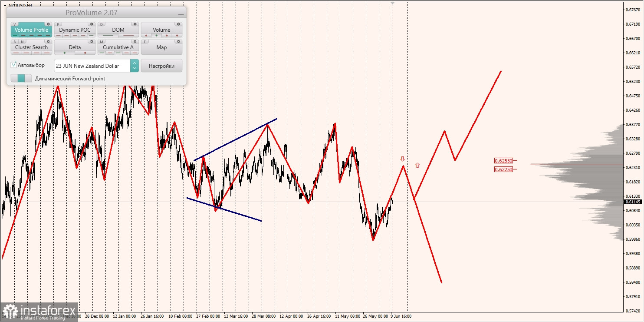
Task: Toggle Dynamic POC indicator
Action: click(x=75, y=30)
